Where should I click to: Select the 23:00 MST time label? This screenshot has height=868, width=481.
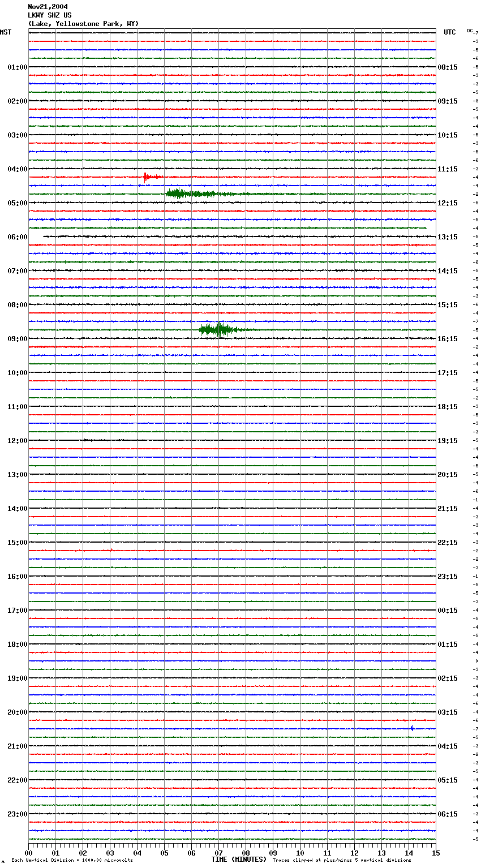pyautogui.click(x=17, y=814)
